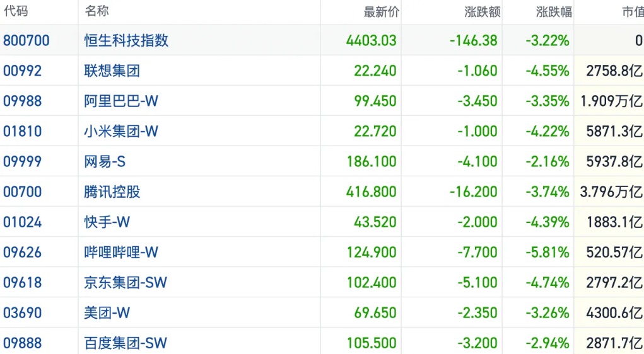Select the 恒生科技指数 row name
Image resolution: width=644 pixels, height=354 pixels.
[127, 40]
